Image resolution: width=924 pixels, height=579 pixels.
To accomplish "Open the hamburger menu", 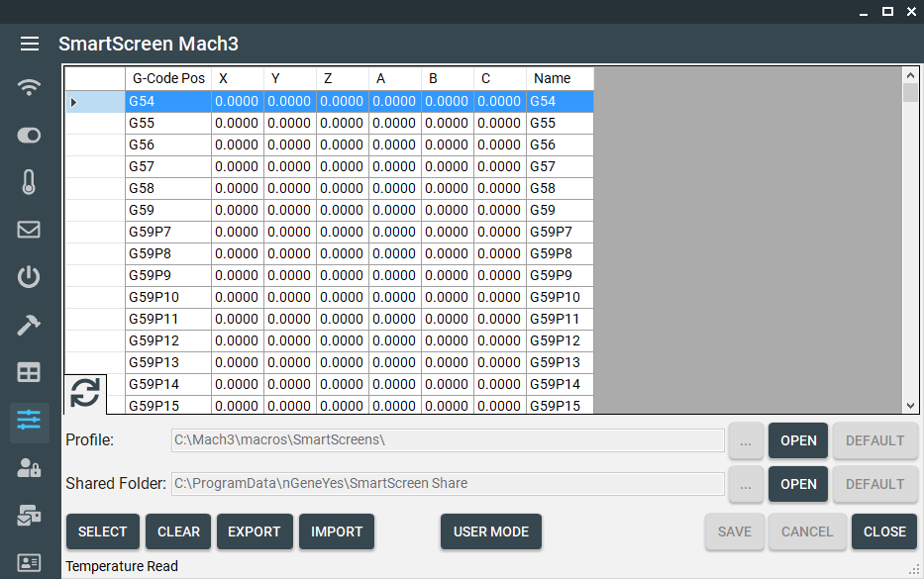I will (30, 44).
